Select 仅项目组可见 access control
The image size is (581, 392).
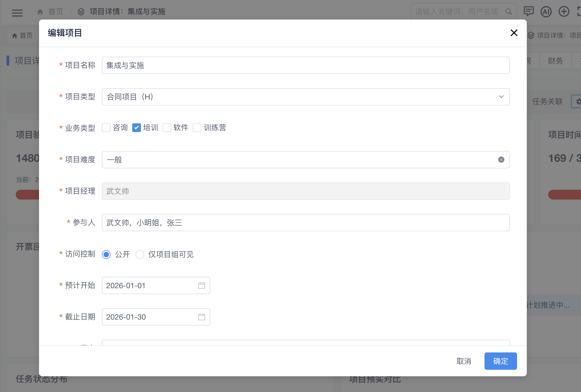[x=140, y=255]
